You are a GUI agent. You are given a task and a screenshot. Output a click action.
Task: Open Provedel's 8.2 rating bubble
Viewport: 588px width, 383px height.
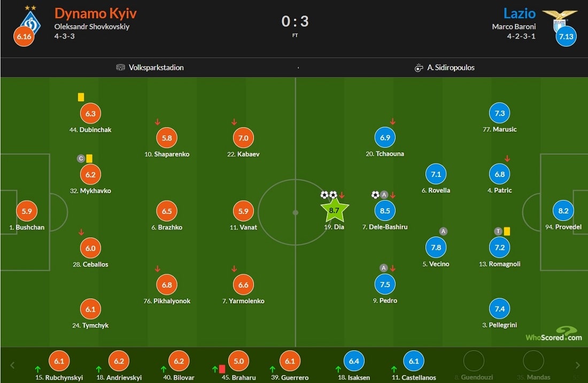point(563,211)
